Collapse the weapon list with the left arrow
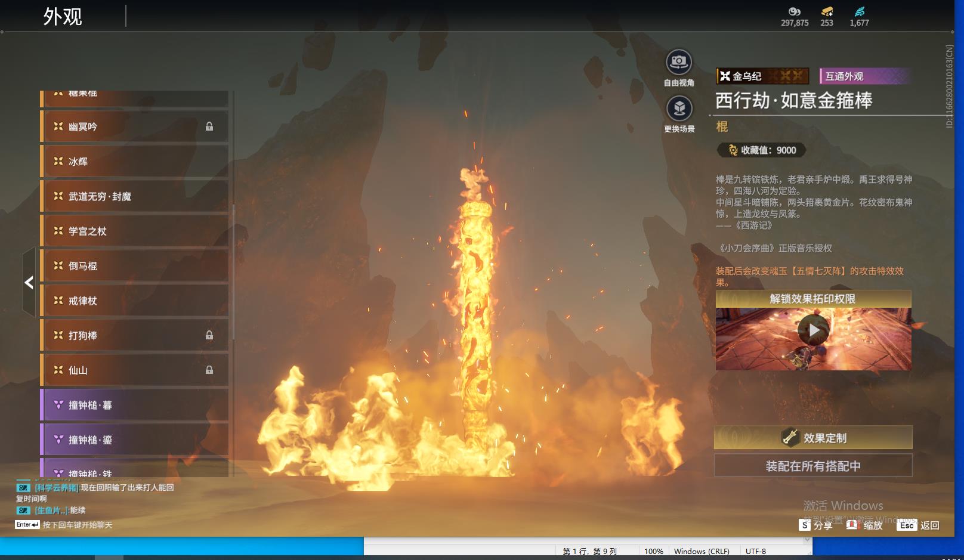The image size is (964, 560). pyautogui.click(x=29, y=282)
